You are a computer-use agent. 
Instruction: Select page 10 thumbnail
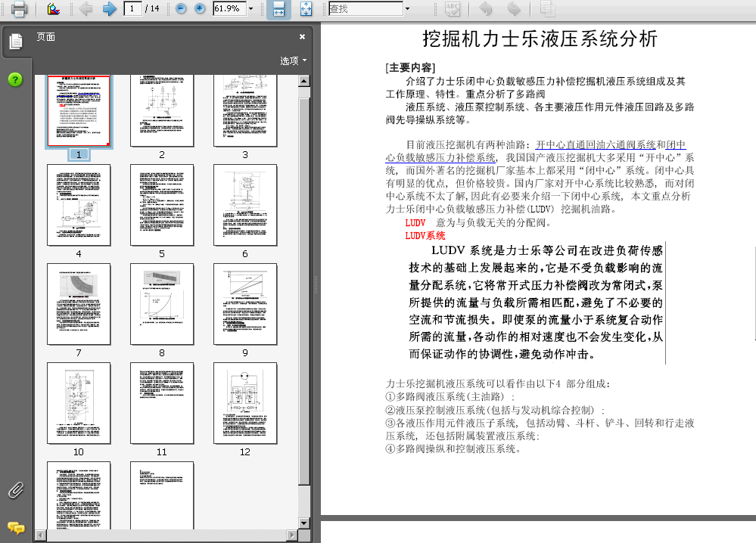(79, 403)
